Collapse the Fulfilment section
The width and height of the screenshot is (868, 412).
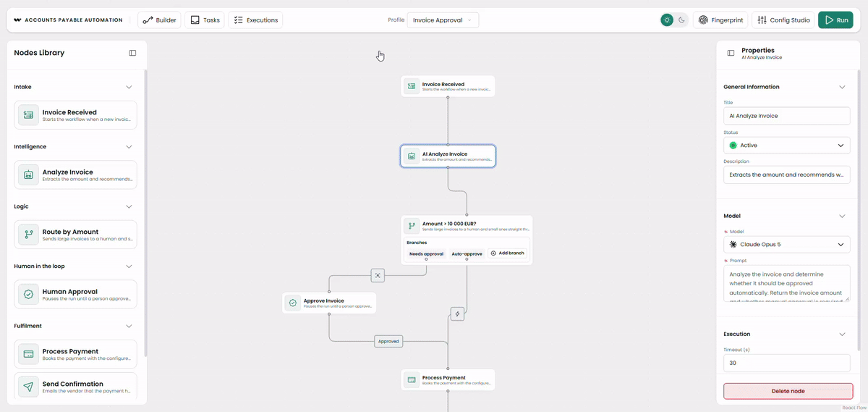point(129,326)
